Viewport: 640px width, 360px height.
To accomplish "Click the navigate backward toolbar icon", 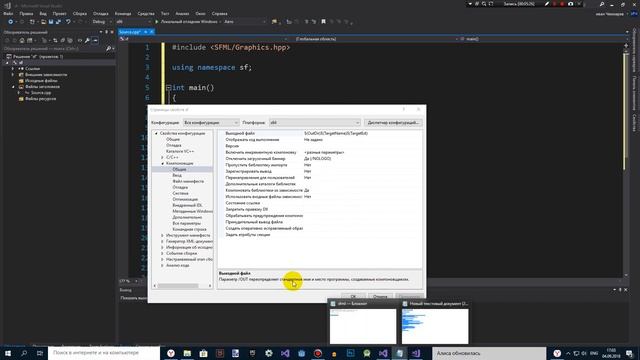I will coord(11,22).
